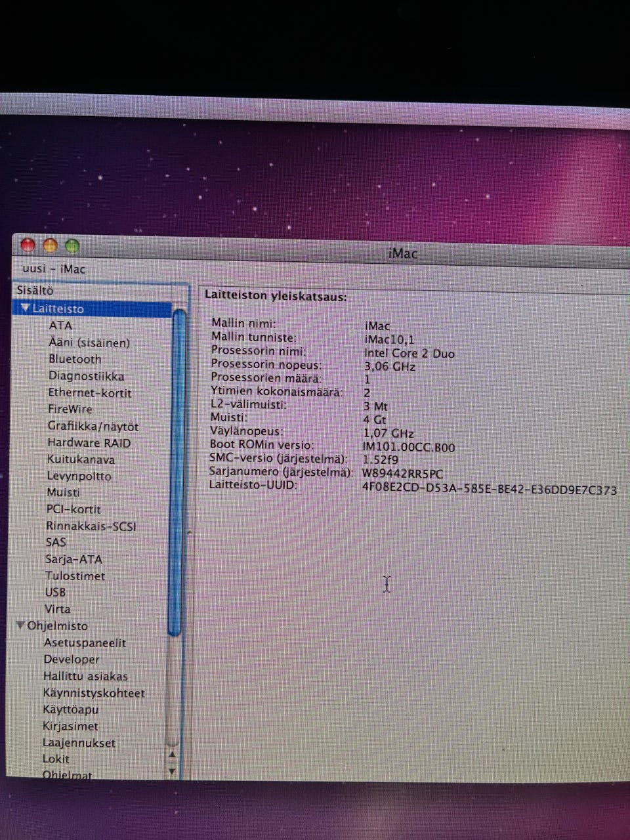The height and width of the screenshot is (840, 630).
Task: Click the bus speed 1,07 GHz
Action: click(388, 434)
